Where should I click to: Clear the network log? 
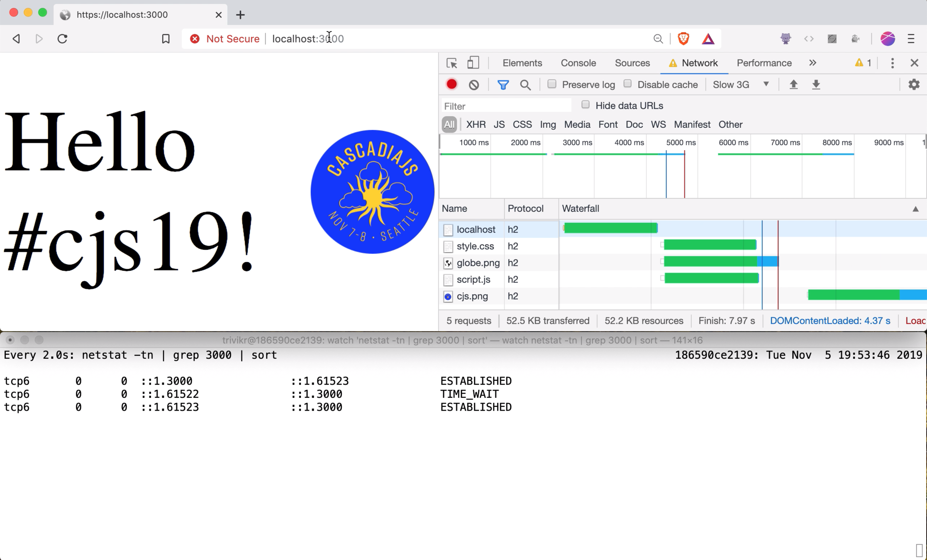pyautogui.click(x=474, y=85)
